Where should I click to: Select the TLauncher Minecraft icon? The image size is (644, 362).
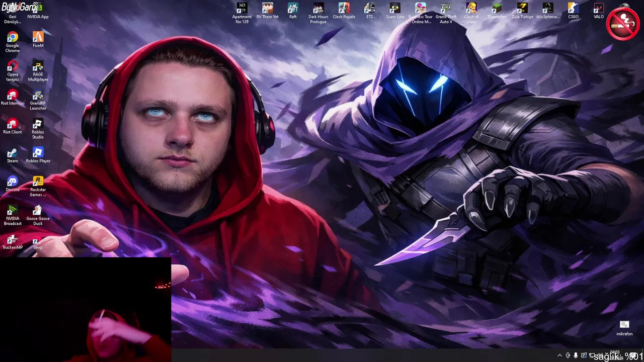497,11
